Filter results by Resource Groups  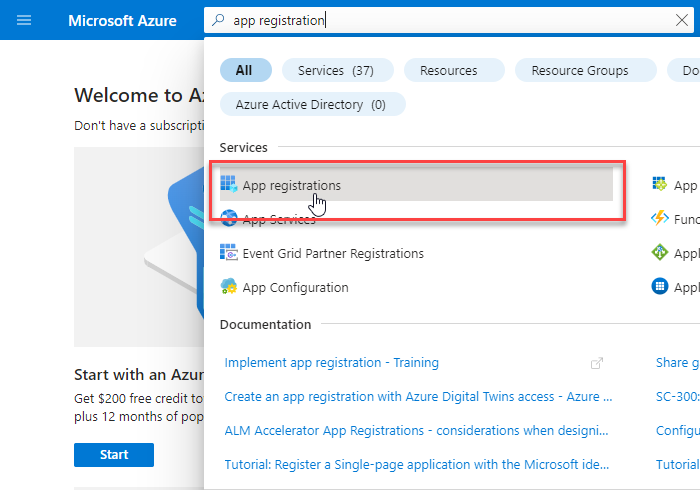[x=580, y=70]
